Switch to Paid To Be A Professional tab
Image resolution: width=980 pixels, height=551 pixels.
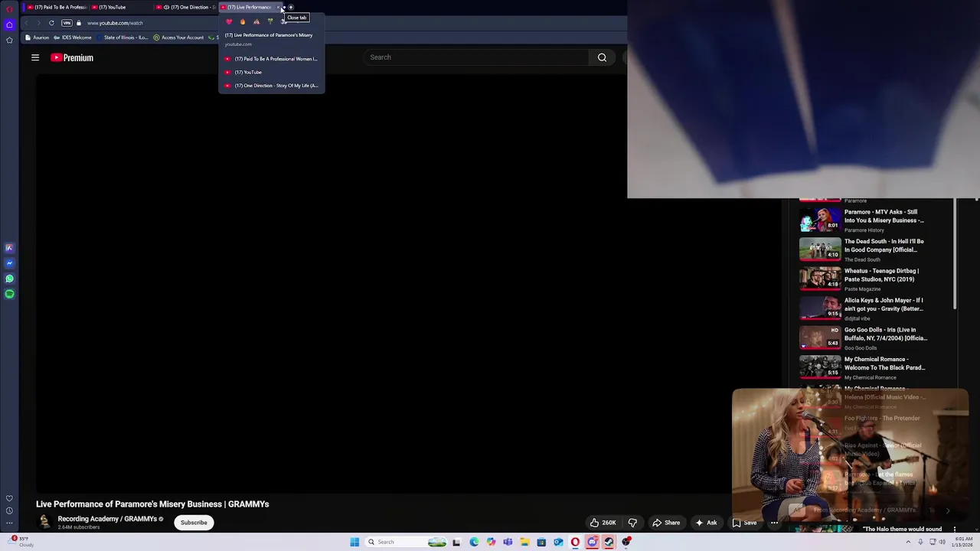coord(56,7)
